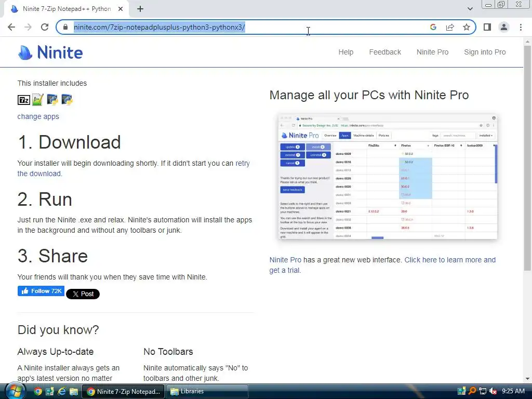Click the 'No Toolbars' heading
Viewport: 532px width, 399px height.
pos(168,352)
